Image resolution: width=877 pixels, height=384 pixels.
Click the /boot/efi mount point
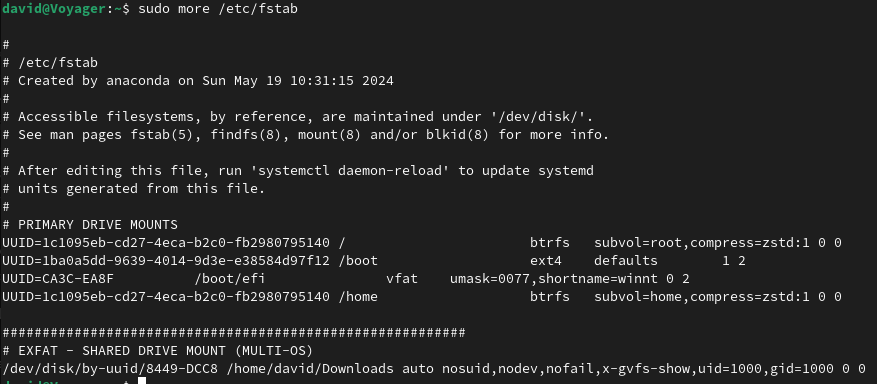[230, 278]
